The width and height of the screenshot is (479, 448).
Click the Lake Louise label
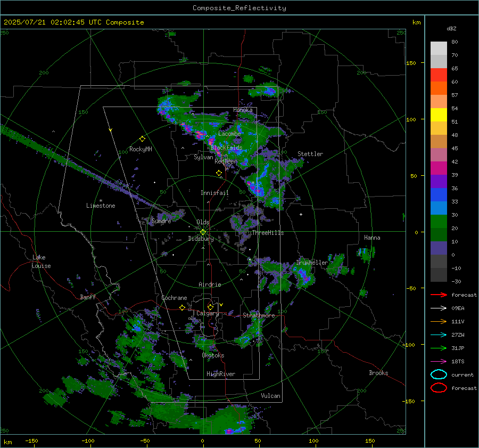click(x=41, y=262)
